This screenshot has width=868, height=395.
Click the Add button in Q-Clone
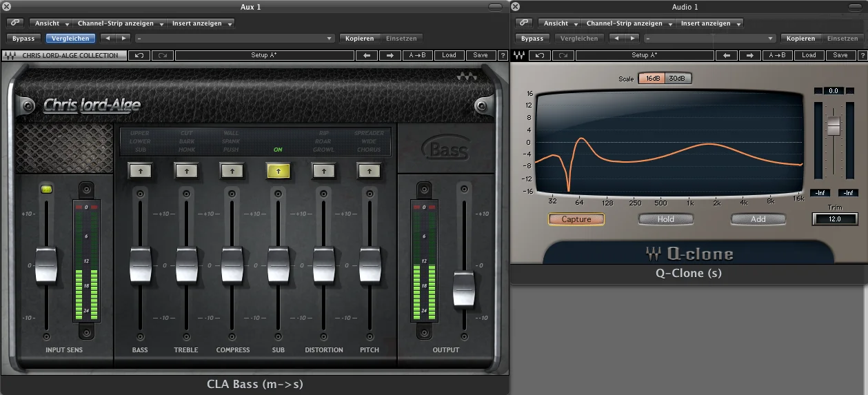(758, 219)
